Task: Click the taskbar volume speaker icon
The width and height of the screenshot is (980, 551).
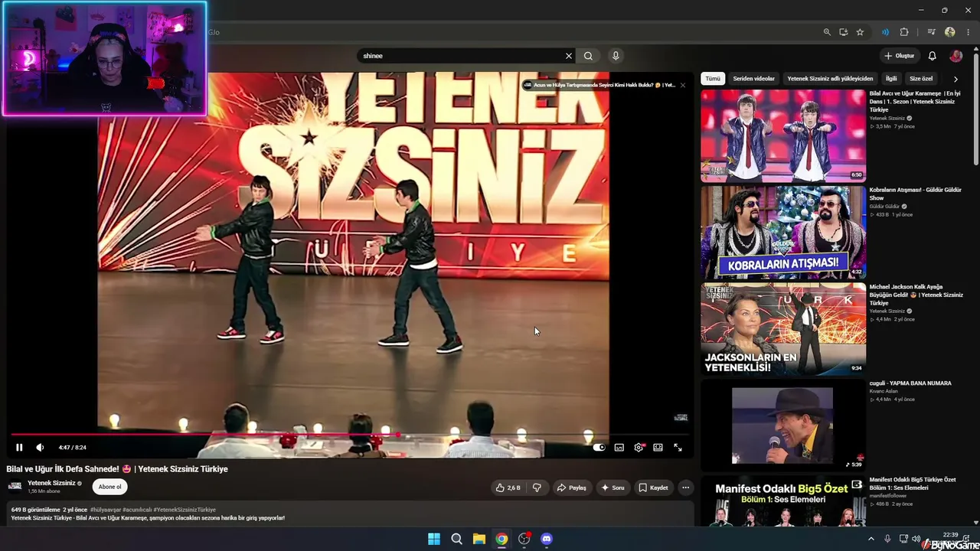Action: click(916, 539)
